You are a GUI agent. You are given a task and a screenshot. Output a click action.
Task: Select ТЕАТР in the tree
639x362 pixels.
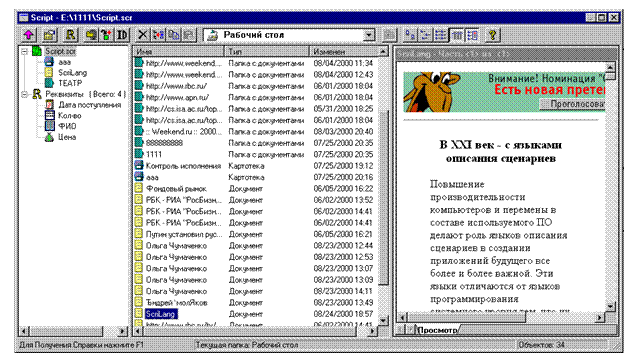70,83
